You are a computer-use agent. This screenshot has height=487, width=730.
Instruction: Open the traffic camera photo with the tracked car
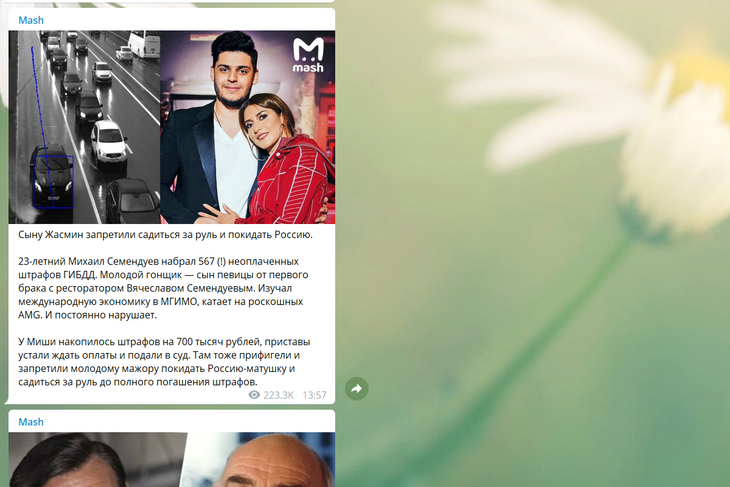coord(84,127)
